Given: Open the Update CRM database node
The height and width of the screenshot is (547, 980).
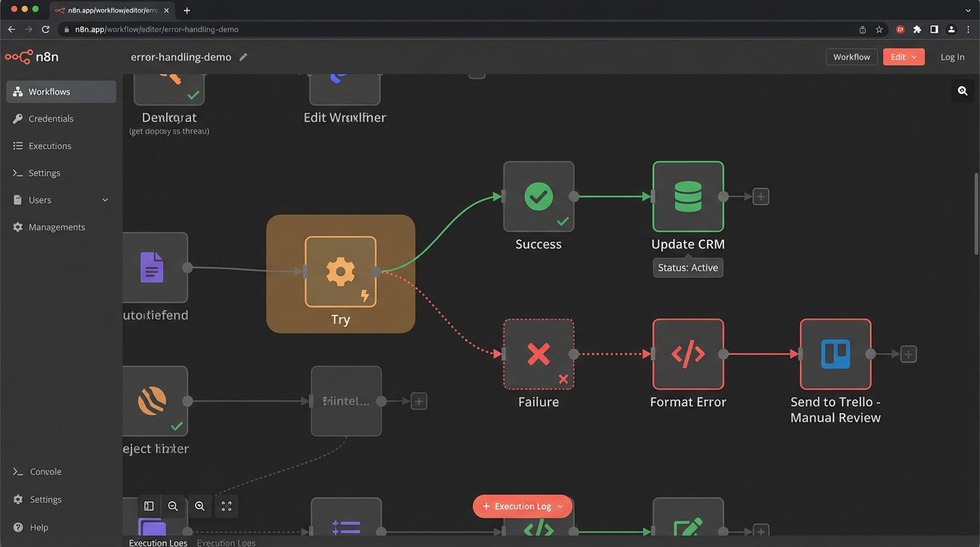Looking at the screenshot, I should point(687,197).
